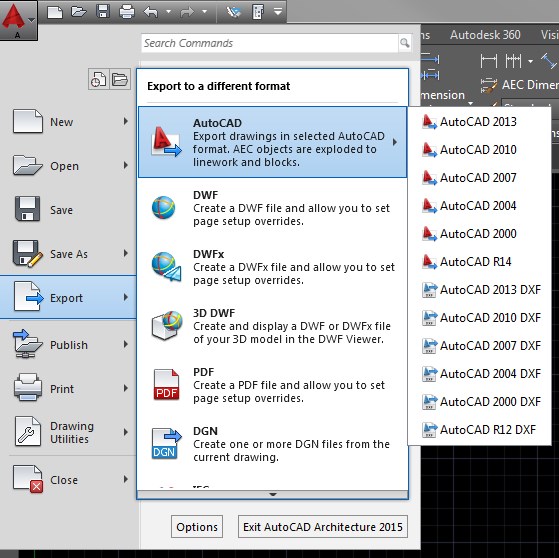Open the Redo history dropdown arrow
This screenshot has width=559, height=558.
(x=205, y=12)
